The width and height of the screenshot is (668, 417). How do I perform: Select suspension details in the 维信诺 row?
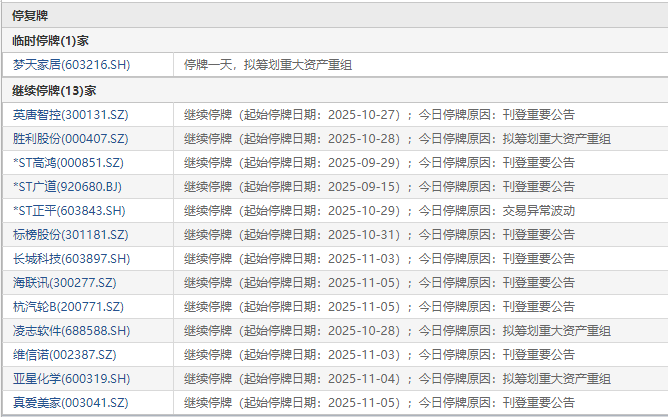[x=379, y=354]
